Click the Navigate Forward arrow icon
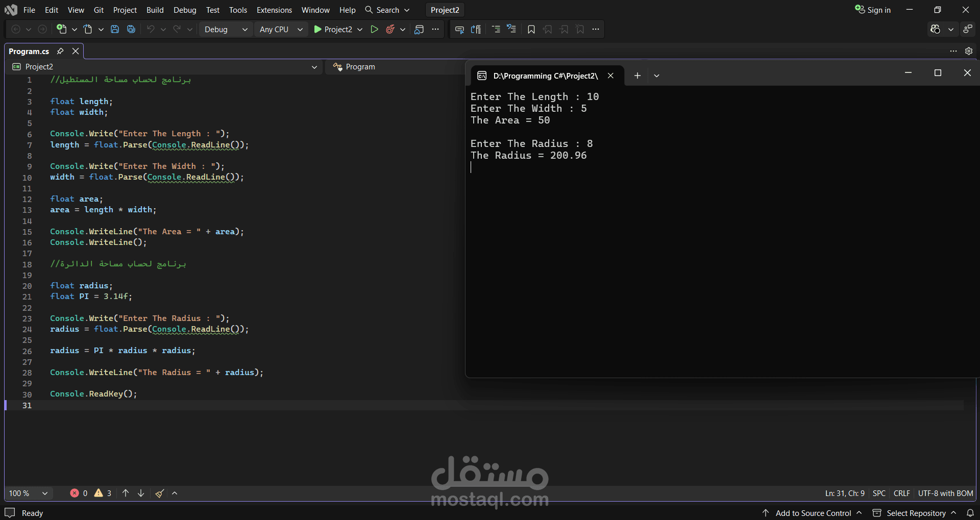The image size is (980, 520). [x=42, y=29]
